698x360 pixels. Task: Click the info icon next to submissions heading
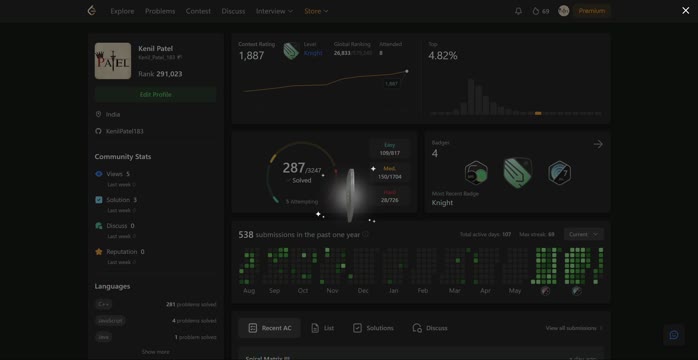pyautogui.click(x=365, y=234)
